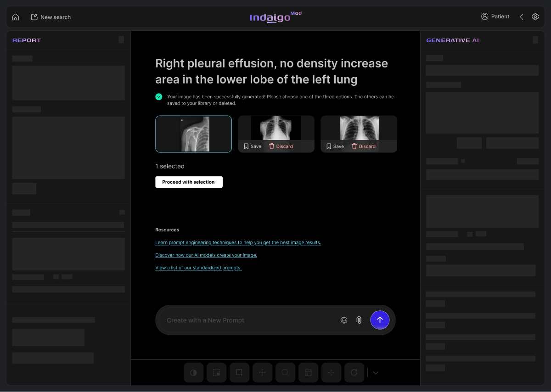551x392 pixels.
Task: Click the '1 selected' text
Action: coord(170,166)
